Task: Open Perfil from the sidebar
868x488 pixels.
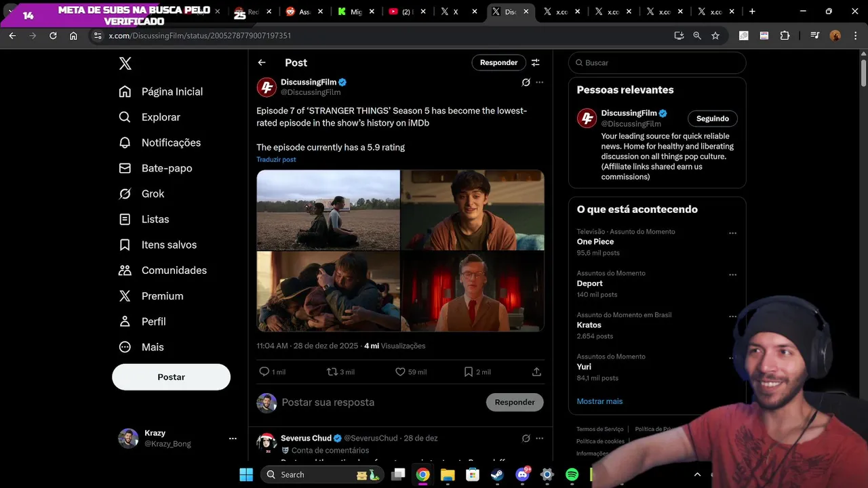Action: click(x=142, y=321)
